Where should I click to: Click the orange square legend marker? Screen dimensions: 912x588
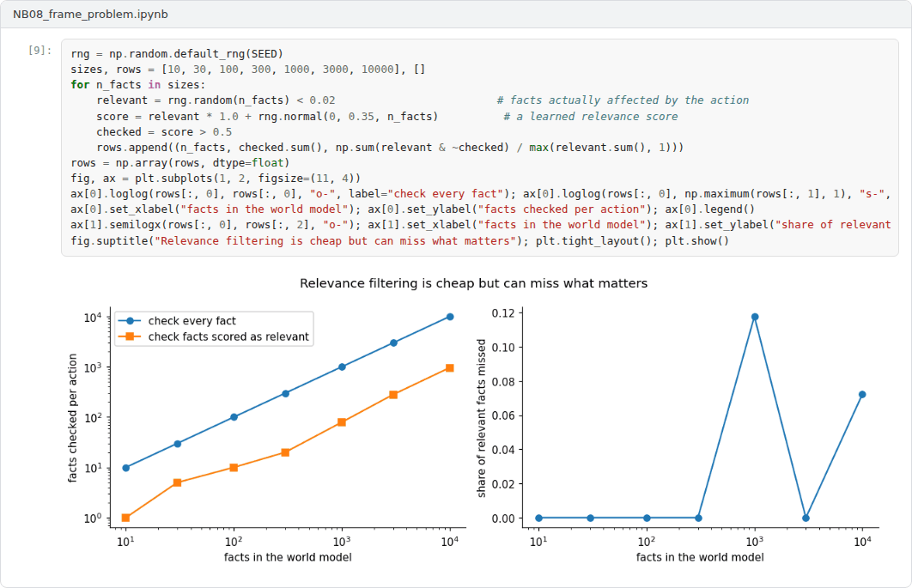[131, 336]
